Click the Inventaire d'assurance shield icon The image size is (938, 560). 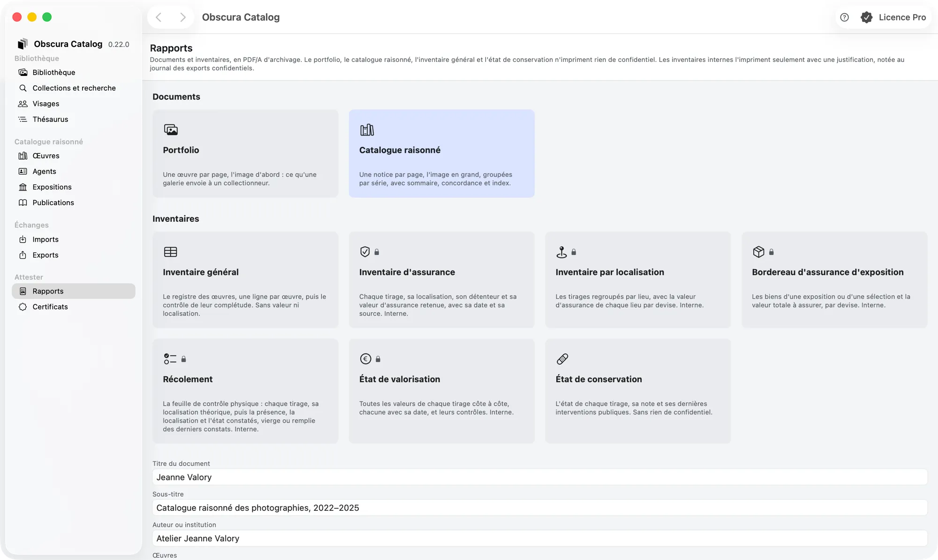365,252
